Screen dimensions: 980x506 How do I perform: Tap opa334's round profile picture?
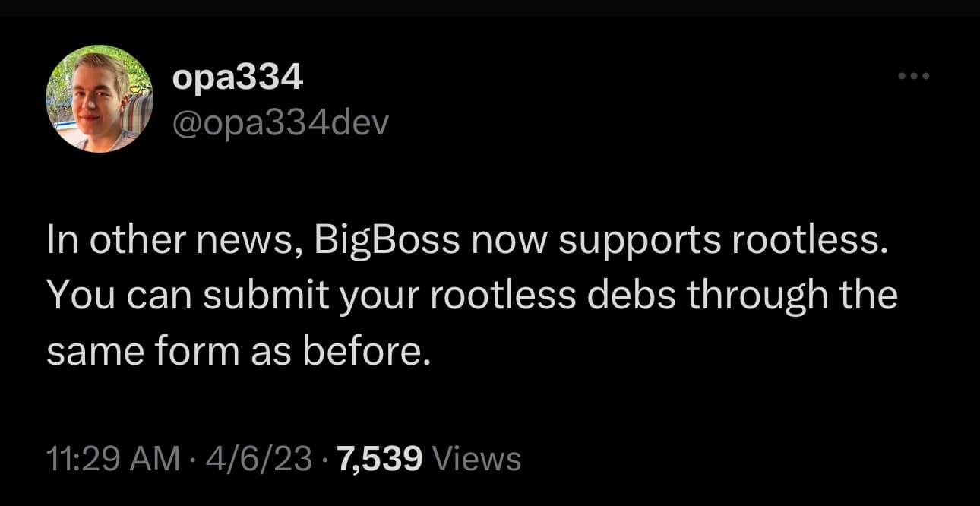99,99
